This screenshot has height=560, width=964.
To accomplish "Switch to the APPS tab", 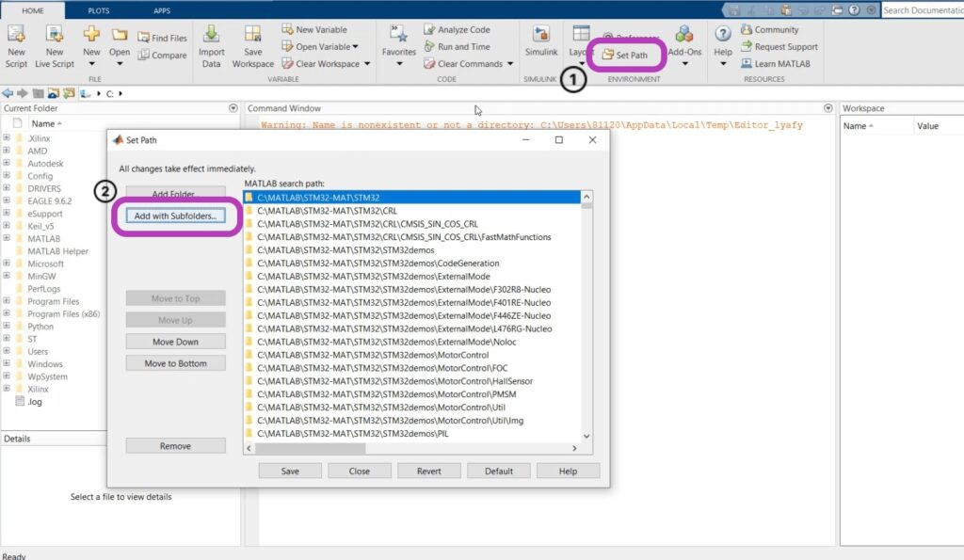I will click(160, 9).
